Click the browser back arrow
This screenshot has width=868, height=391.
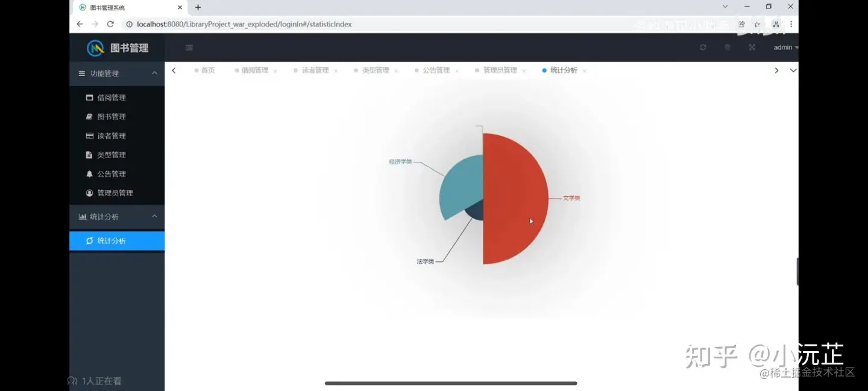tap(80, 24)
